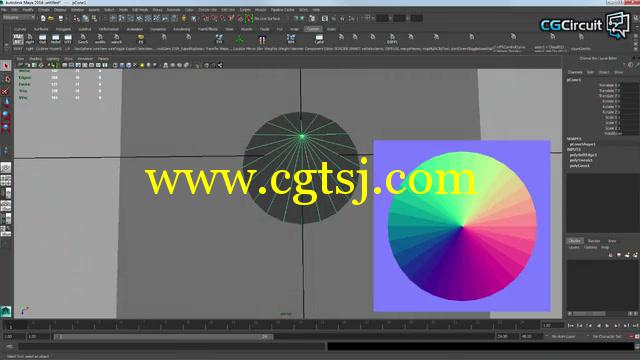Click the four-view layout icon in the toolbox
Viewport: 640px width, 360px height.
[x=6, y=180]
